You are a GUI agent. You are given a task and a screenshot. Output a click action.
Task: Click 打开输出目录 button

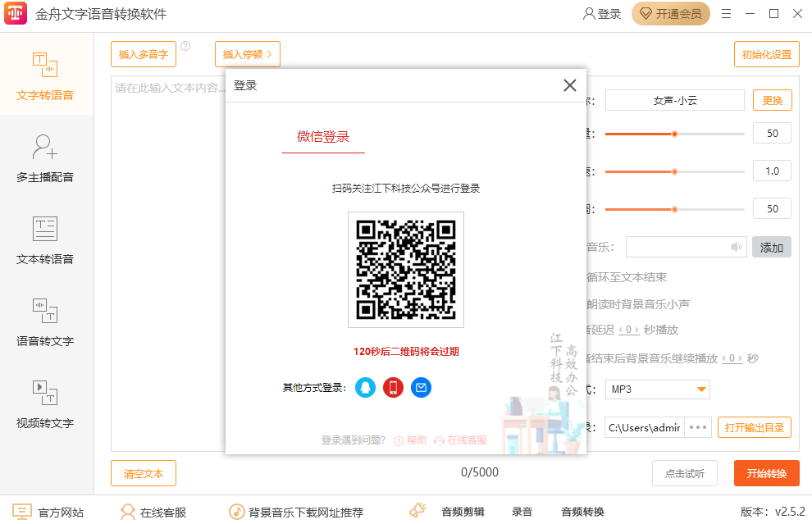pyautogui.click(x=755, y=428)
